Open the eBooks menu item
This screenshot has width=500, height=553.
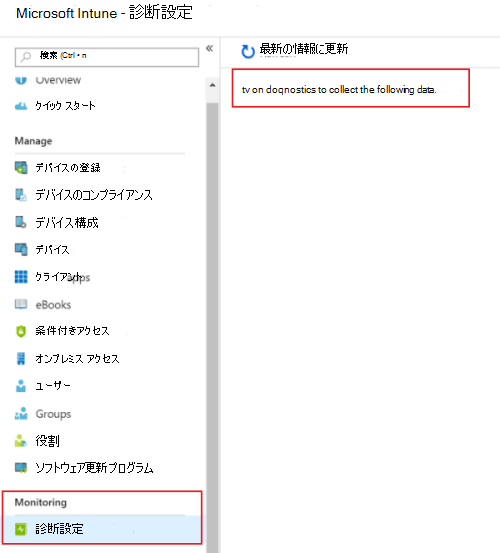point(53,305)
